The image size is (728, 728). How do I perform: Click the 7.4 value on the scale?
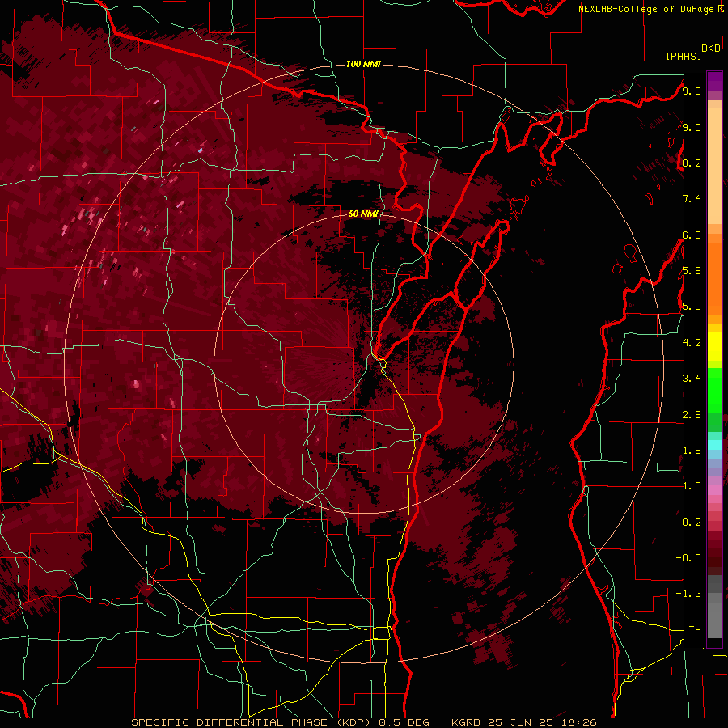(x=692, y=199)
